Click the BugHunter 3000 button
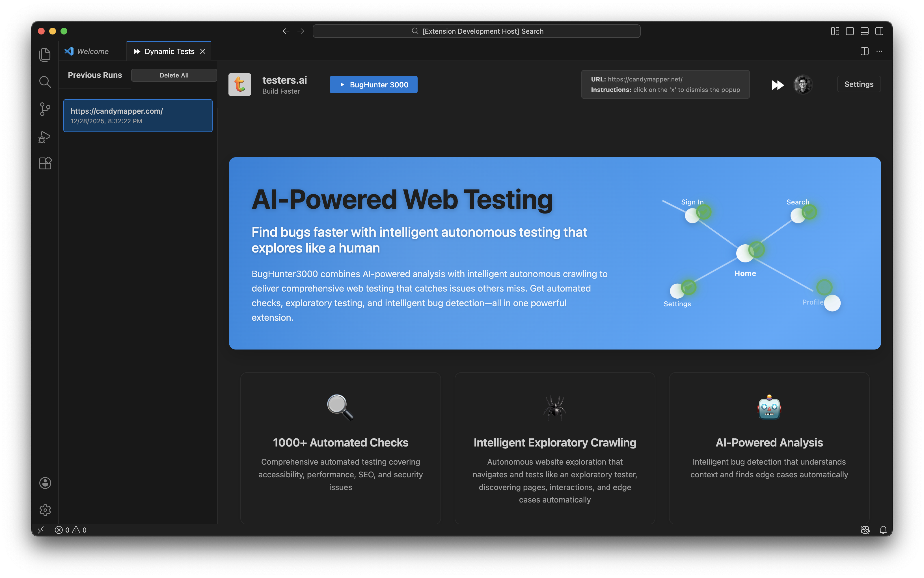Screen dimensions: 924x578 click(373, 85)
